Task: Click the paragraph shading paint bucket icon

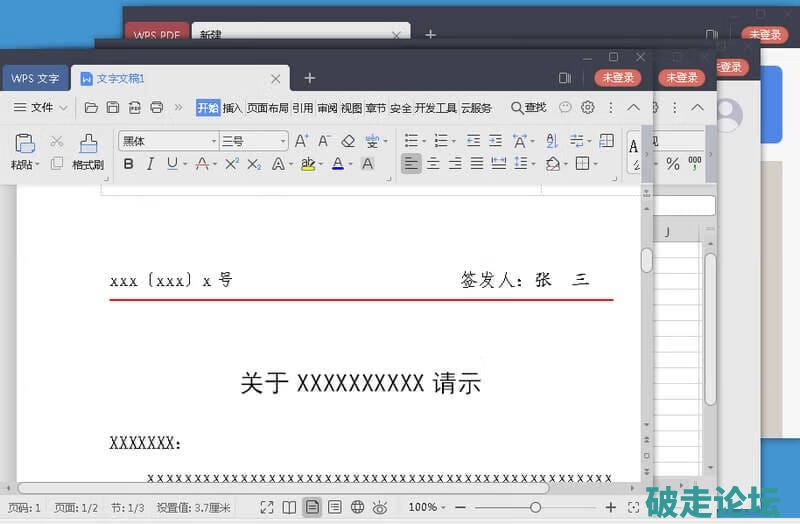Action: pos(553,163)
